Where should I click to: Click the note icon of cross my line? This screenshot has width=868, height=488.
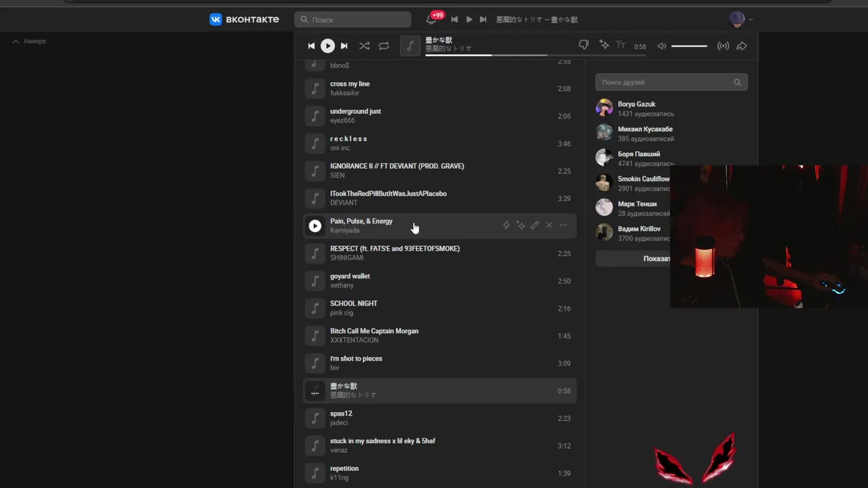(315, 88)
